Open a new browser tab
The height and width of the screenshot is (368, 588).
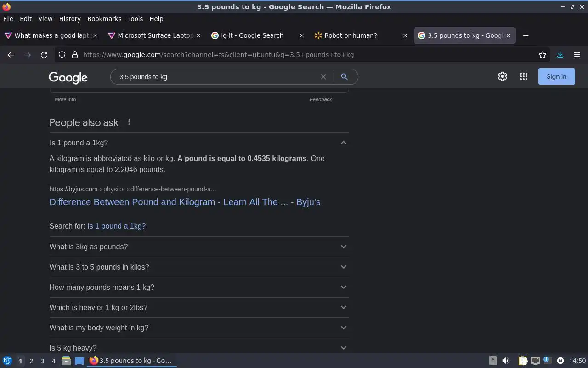[x=526, y=35]
